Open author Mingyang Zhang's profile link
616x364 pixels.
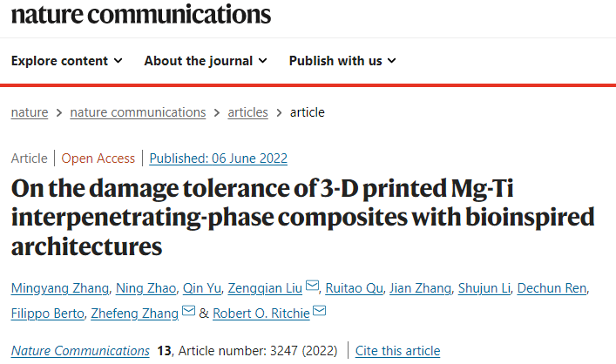[56, 287]
